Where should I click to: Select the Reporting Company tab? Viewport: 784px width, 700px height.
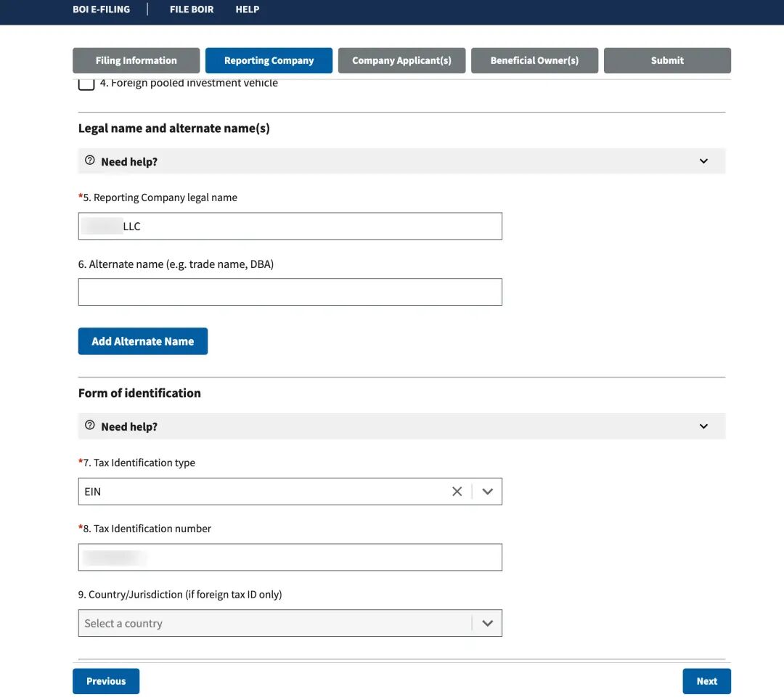coord(269,60)
